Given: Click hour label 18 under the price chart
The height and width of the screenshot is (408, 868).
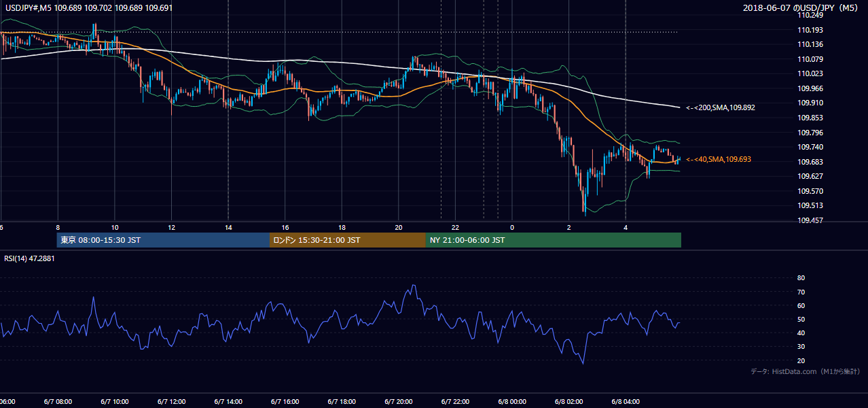Looking at the screenshot, I should [342, 228].
